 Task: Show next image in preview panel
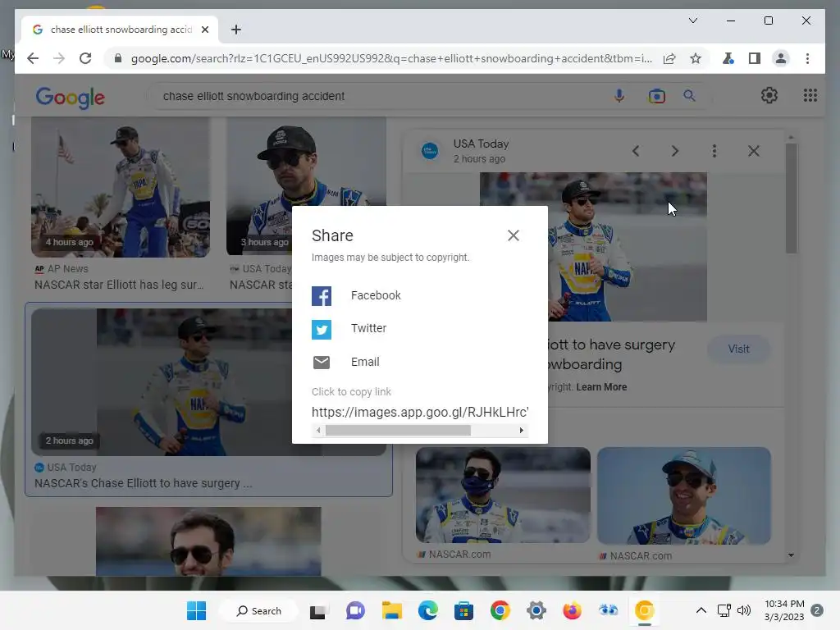(674, 151)
